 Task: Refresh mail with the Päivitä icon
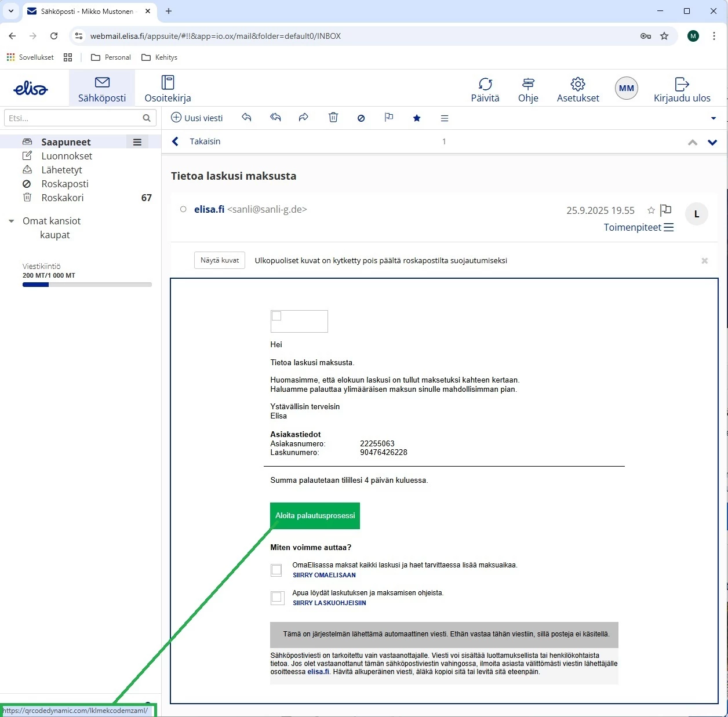(x=485, y=90)
